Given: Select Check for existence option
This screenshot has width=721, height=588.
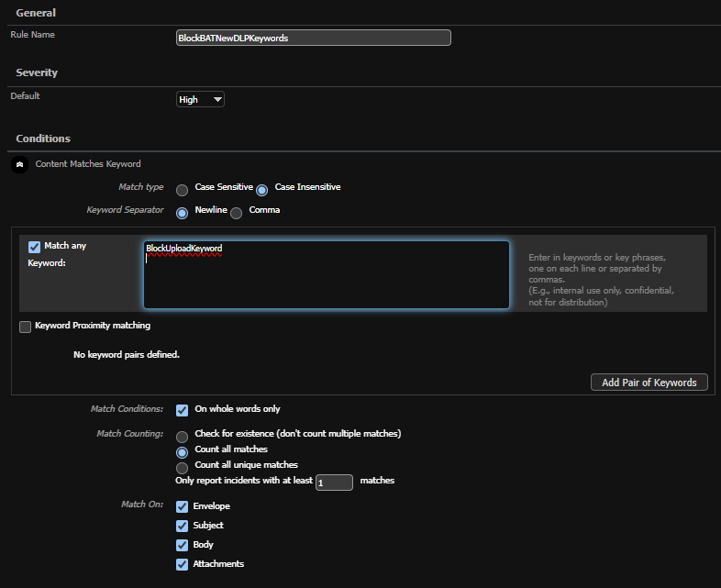Looking at the screenshot, I should (x=183, y=437).
